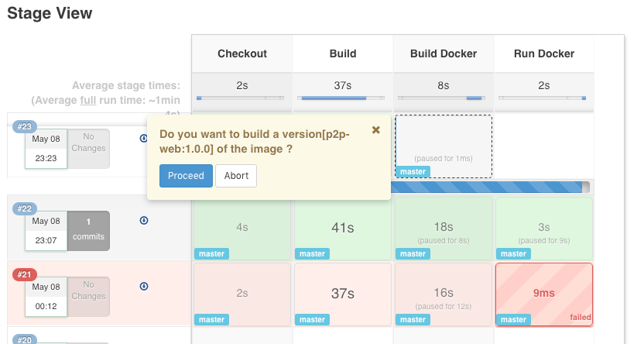Image resolution: width=644 pixels, height=344 pixels.
Task: Click the Checkout column header
Action: [x=242, y=53]
